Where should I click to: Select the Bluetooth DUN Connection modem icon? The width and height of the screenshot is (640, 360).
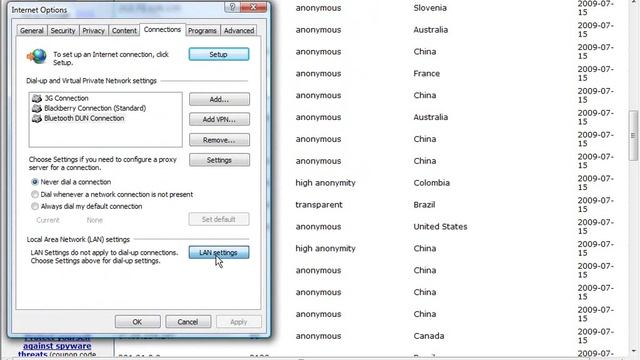coord(37,118)
